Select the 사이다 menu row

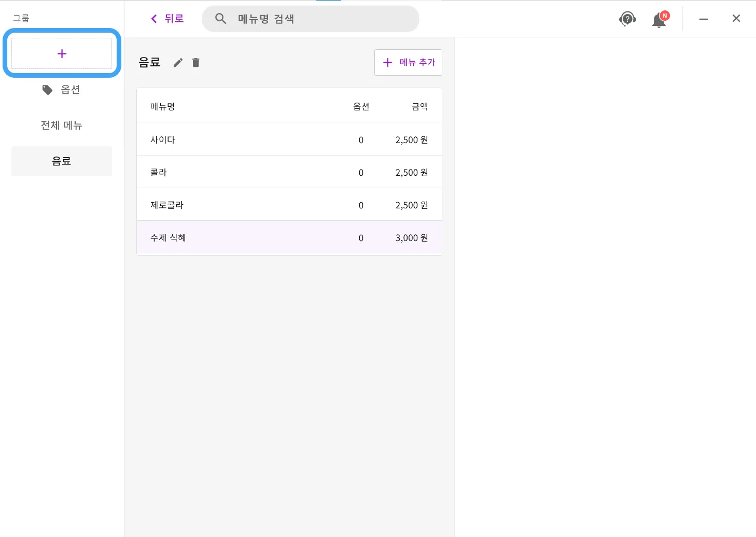click(x=289, y=139)
